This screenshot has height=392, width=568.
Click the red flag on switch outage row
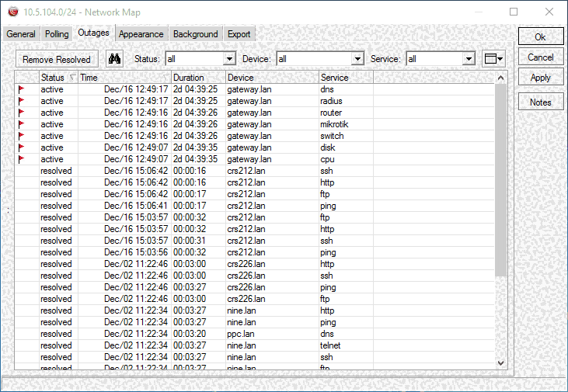coord(22,136)
